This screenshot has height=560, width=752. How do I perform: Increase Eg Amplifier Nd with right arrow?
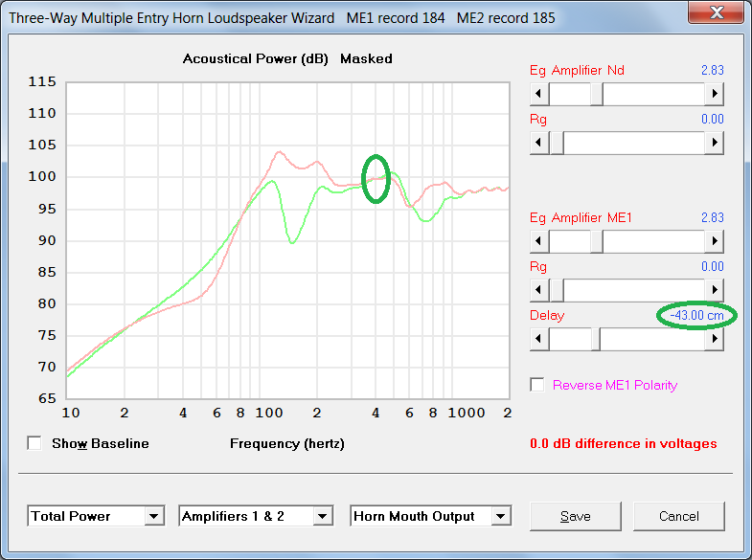[x=714, y=94]
